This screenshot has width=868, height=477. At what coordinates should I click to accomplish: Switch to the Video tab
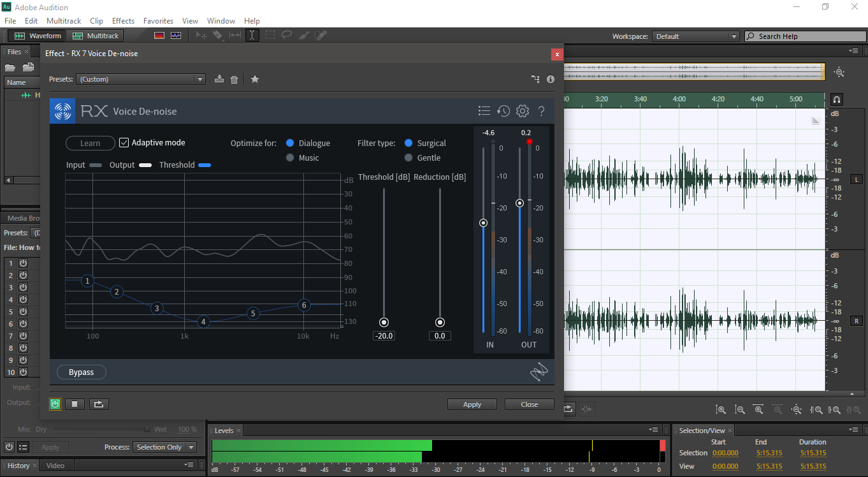click(x=55, y=466)
